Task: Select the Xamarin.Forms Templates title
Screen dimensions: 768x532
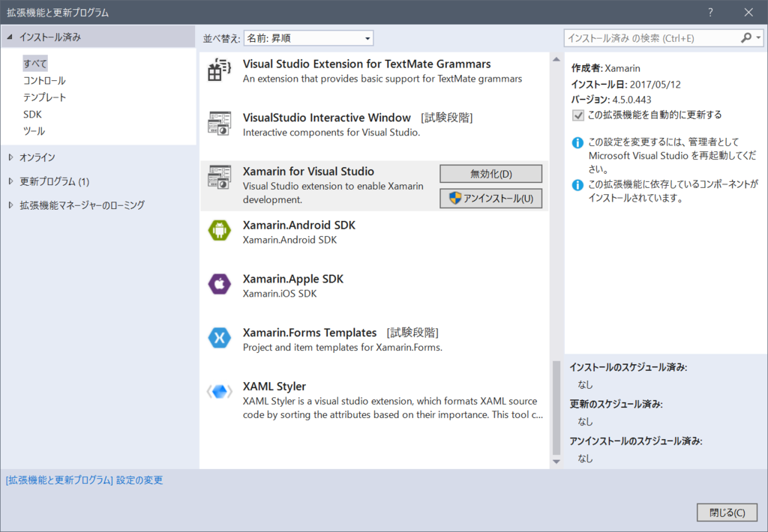Action: (x=310, y=333)
